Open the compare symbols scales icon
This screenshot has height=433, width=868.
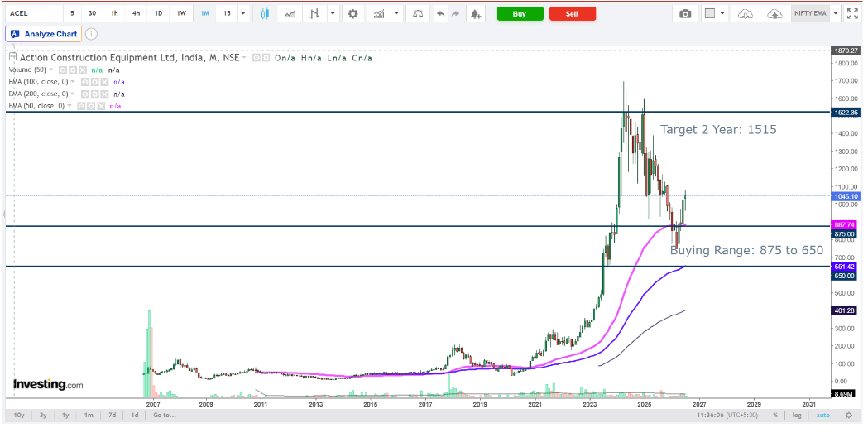coord(418,14)
